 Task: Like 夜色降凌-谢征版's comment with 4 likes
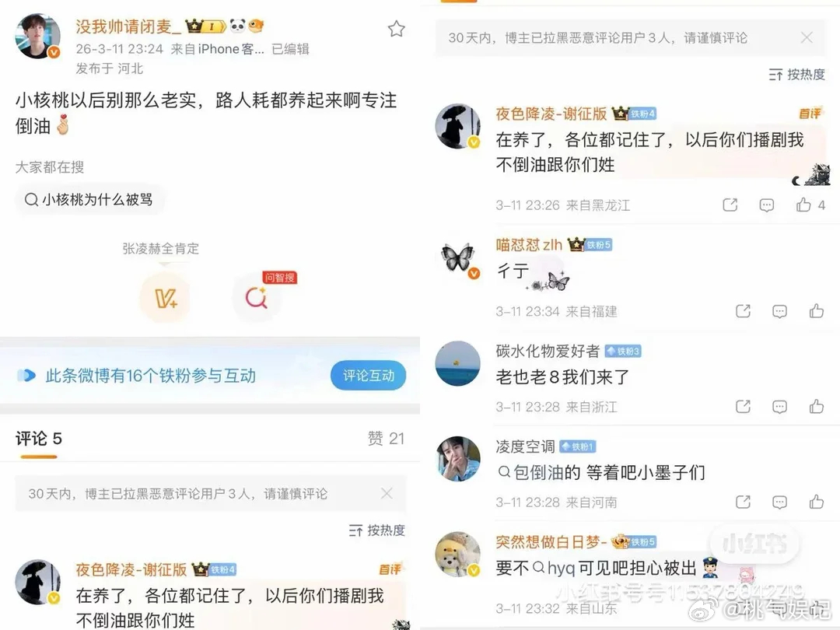803,205
